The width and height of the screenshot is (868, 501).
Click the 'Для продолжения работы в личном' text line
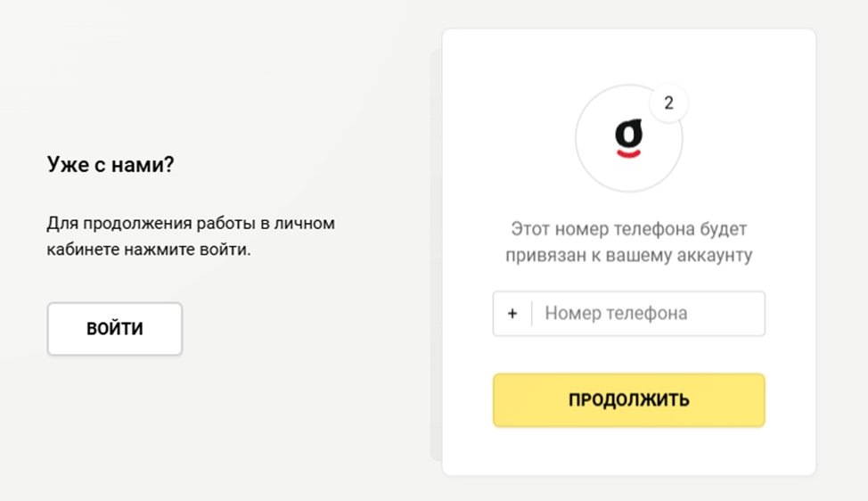coord(191,223)
